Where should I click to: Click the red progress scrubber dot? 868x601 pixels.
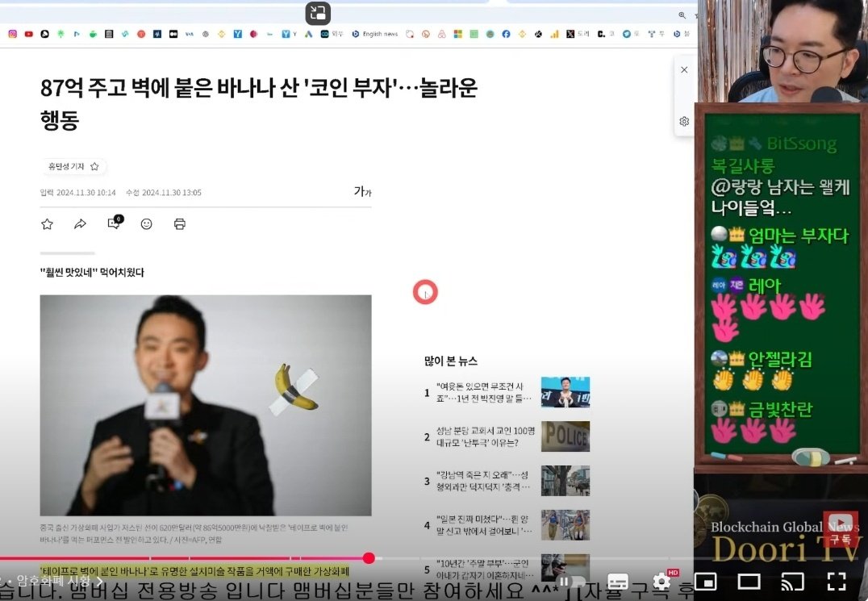(369, 557)
